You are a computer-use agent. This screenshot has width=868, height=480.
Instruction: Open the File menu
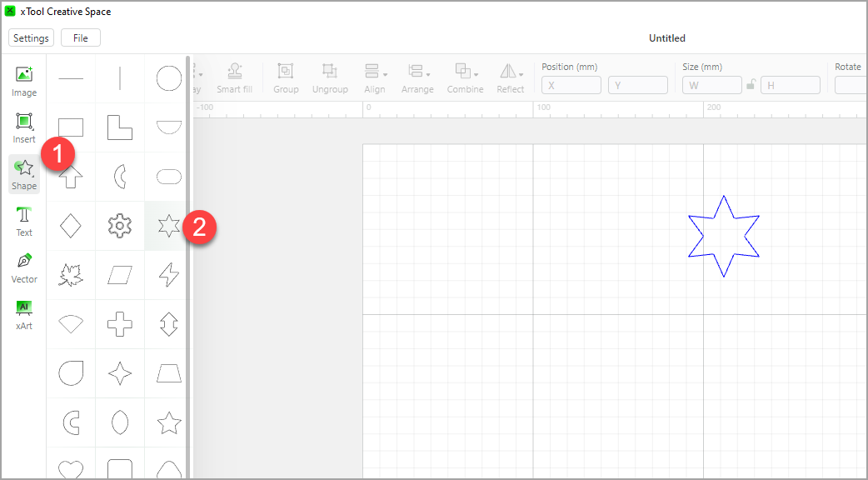point(81,37)
